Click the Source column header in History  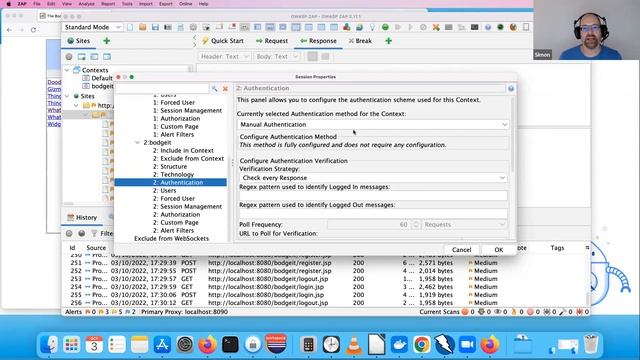[x=96, y=248]
